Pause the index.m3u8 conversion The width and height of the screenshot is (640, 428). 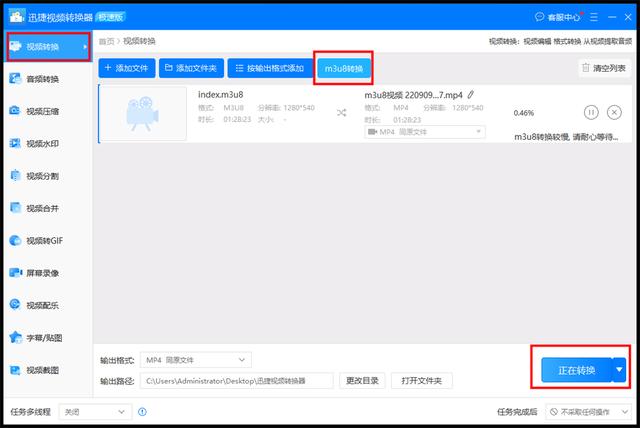pyautogui.click(x=590, y=113)
